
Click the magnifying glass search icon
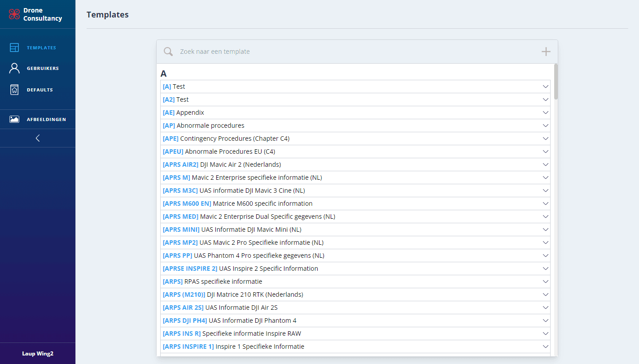(168, 52)
